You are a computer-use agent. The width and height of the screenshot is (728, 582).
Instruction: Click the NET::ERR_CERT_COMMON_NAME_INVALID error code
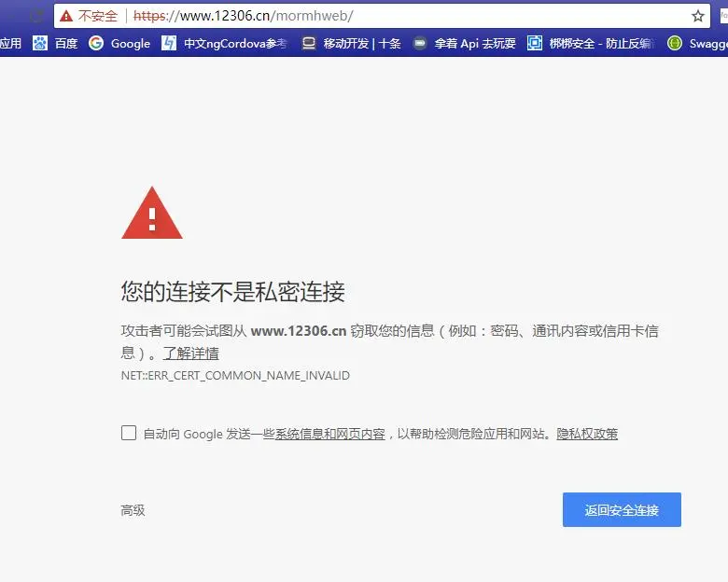tap(235, 376)
